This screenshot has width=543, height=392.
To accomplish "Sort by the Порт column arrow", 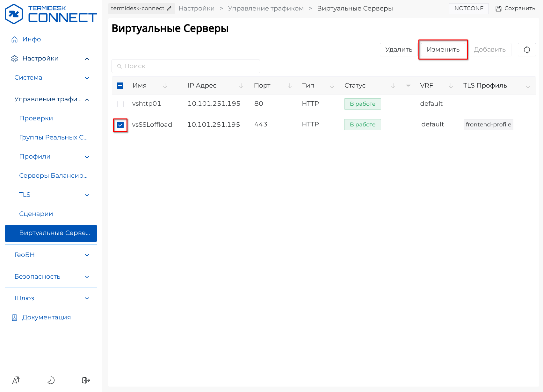I will pyautogui.click(x=289, y=86).
